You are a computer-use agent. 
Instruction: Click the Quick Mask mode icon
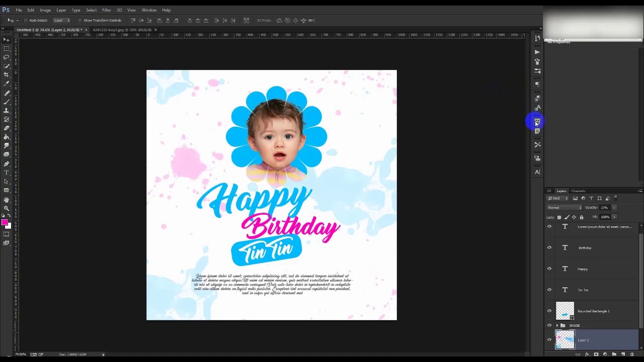(x=7, y=234)
